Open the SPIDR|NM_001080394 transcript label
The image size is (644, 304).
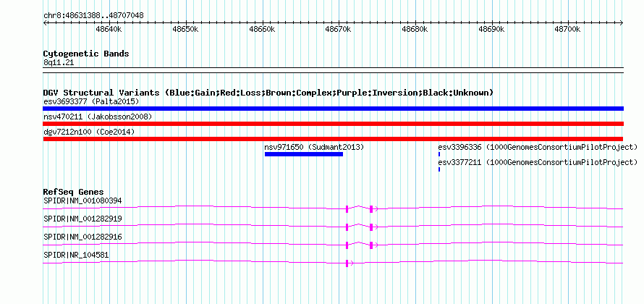pyautogui.click(x=82, y=201)
